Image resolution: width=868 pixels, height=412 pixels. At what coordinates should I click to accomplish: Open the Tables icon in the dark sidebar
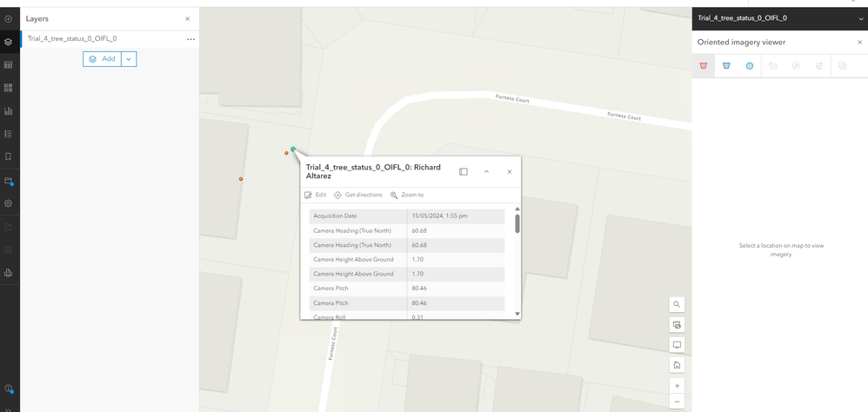pyautogui.click(x=9, y=64)
